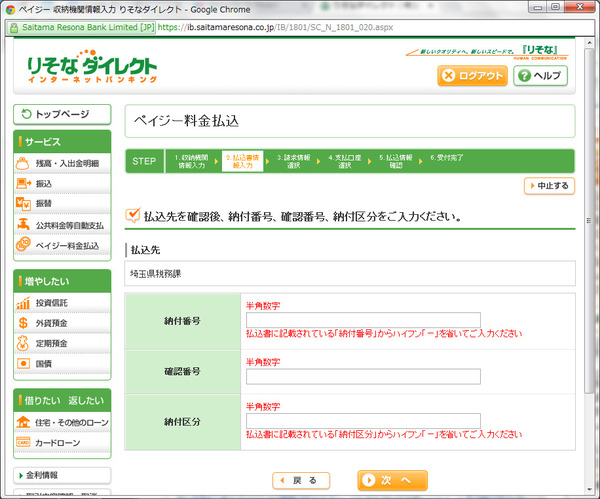Open 残高・入出金明細 menu item
This screenshot has height=499, width=600.
62,163
